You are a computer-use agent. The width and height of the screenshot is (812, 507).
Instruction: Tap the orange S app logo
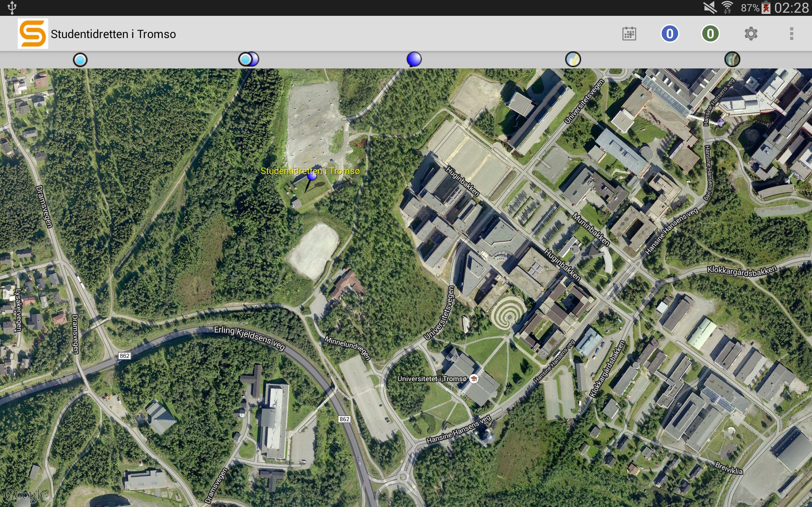(33, 34)
